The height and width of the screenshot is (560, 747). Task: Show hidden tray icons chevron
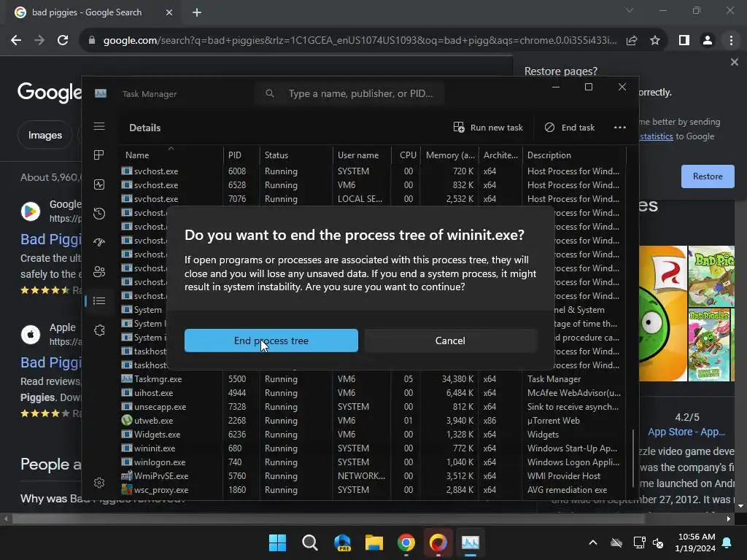[592, 542]
